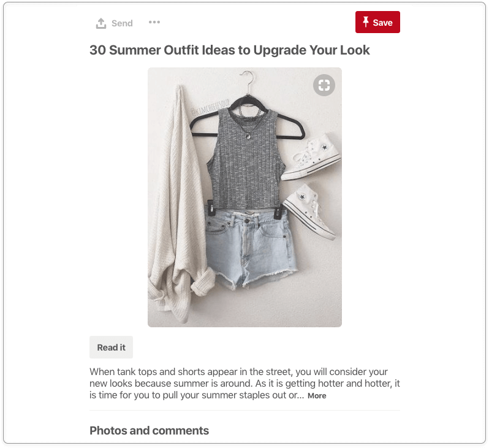This screenshot has height=448, width=489.
Task: Launch visual search crop icon on image
Action: (x=324, y=85)
